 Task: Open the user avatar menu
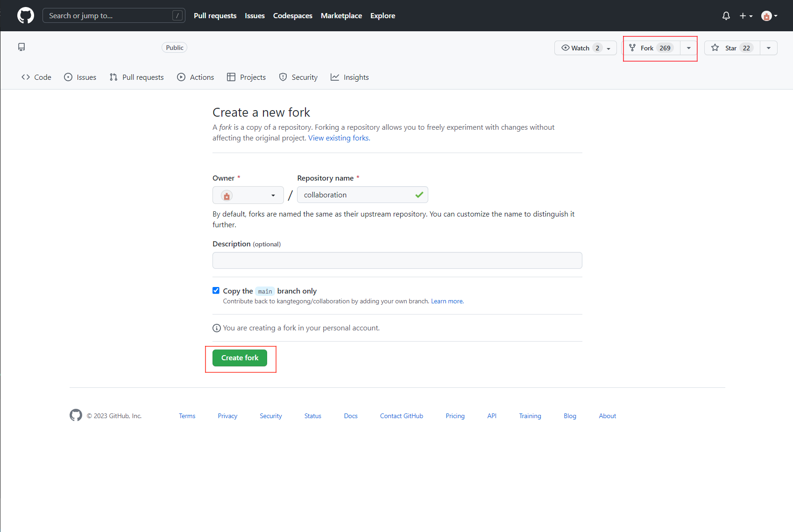tap(769, 16)
